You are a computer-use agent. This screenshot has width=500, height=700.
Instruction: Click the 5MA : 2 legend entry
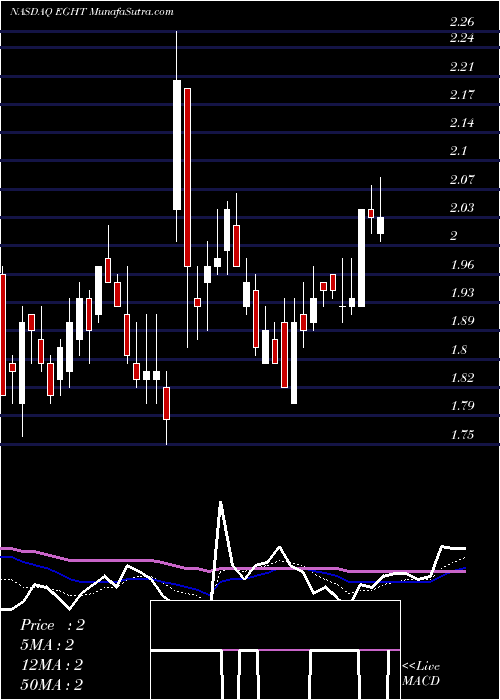pyautogui.click(x=47, y=645)
